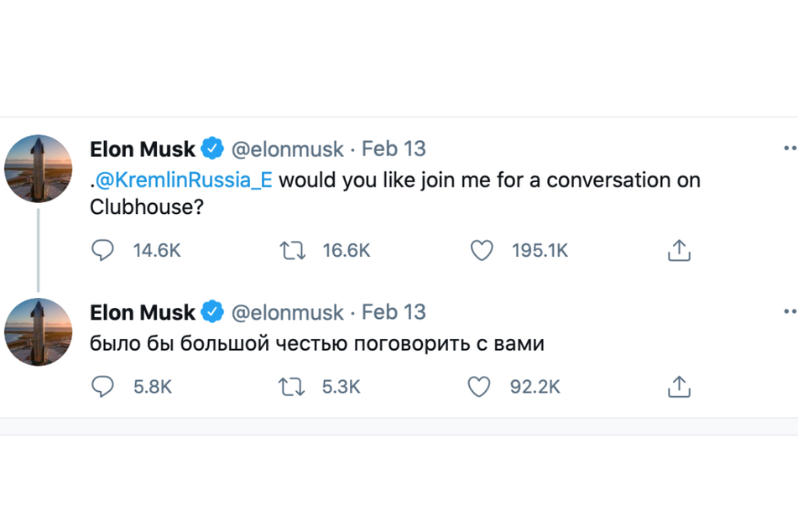Like the tweet with 195.1K likes
The width and height of the screenshot is (798, 532).
(482, 250)
